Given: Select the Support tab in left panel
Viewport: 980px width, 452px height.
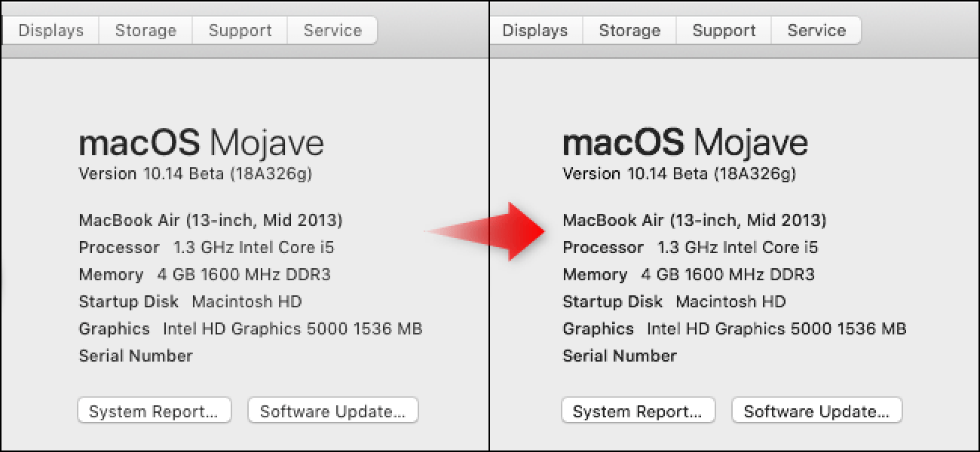Looking at the screenshot, I should coord(240,31).
